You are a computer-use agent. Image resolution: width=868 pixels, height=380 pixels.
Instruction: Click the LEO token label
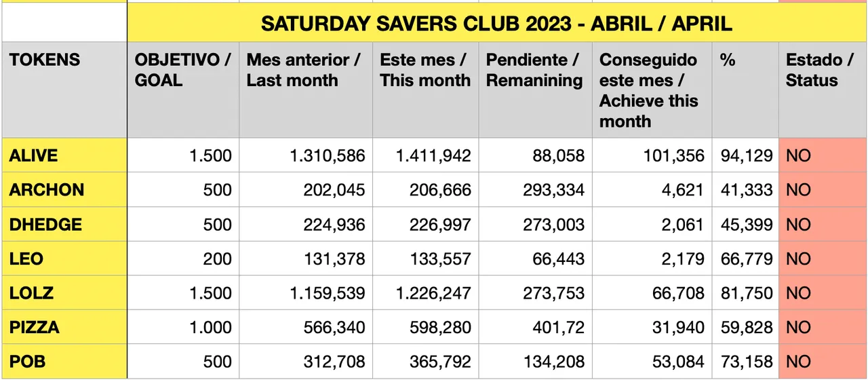click(x=64, y=259)
